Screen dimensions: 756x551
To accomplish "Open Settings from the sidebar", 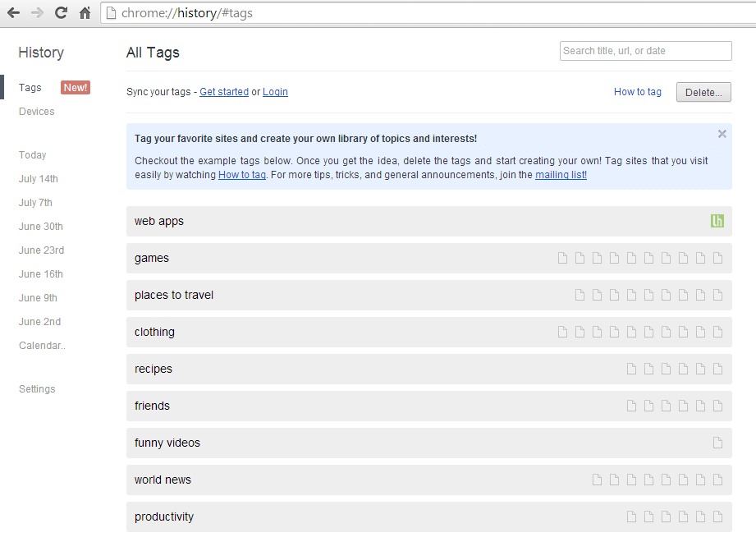I will (37, 388).
